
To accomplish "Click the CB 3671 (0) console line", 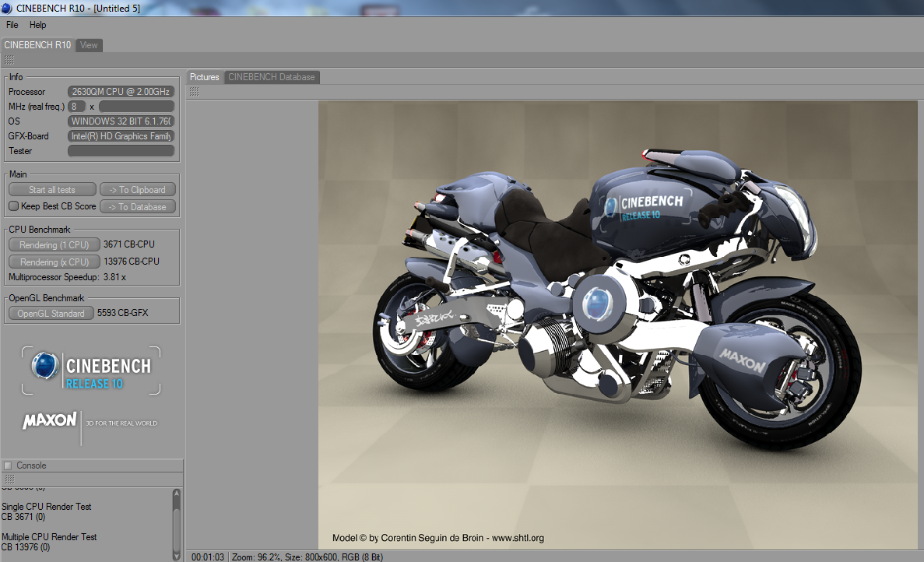I will click(x=23, y=517).
